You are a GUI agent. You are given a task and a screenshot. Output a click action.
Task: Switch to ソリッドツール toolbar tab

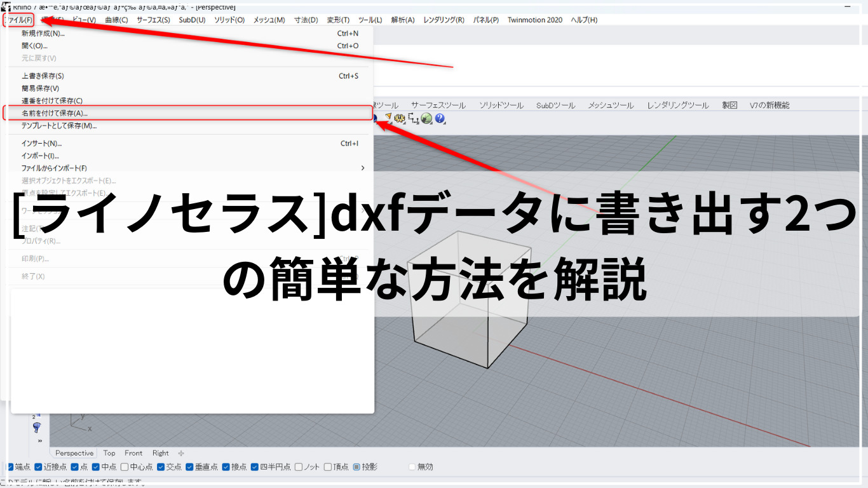tap(501, 105)
